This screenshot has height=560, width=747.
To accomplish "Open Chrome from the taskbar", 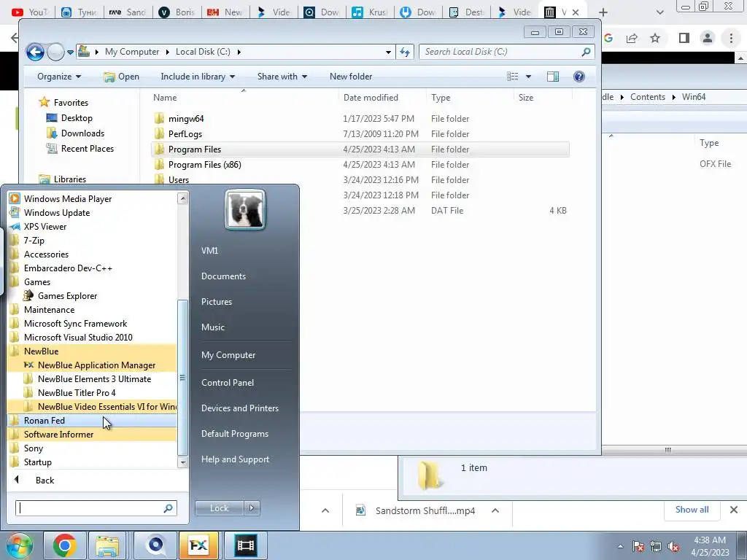I will tap(64, 545).
